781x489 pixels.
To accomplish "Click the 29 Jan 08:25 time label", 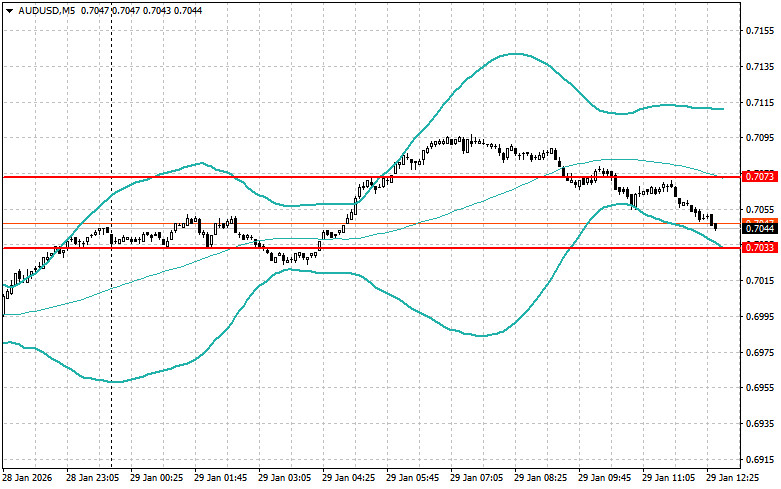I will pyautogui.click(x=540, y=478).
